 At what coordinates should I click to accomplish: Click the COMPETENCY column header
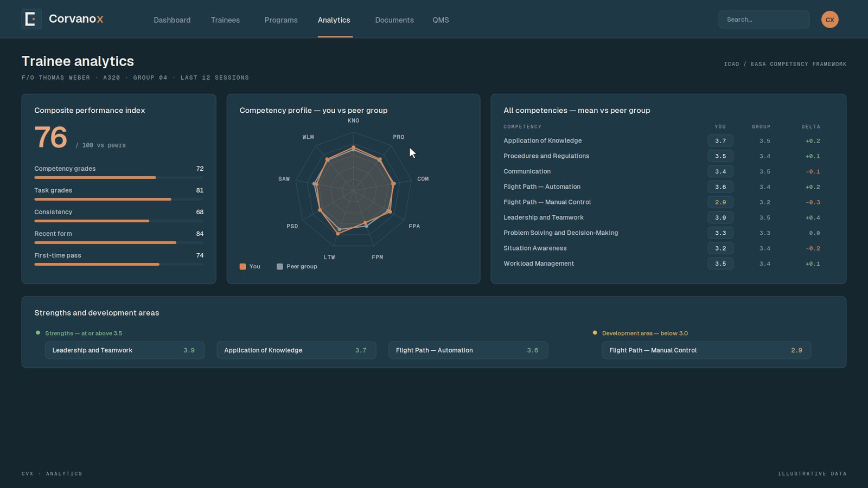[522, 127]
